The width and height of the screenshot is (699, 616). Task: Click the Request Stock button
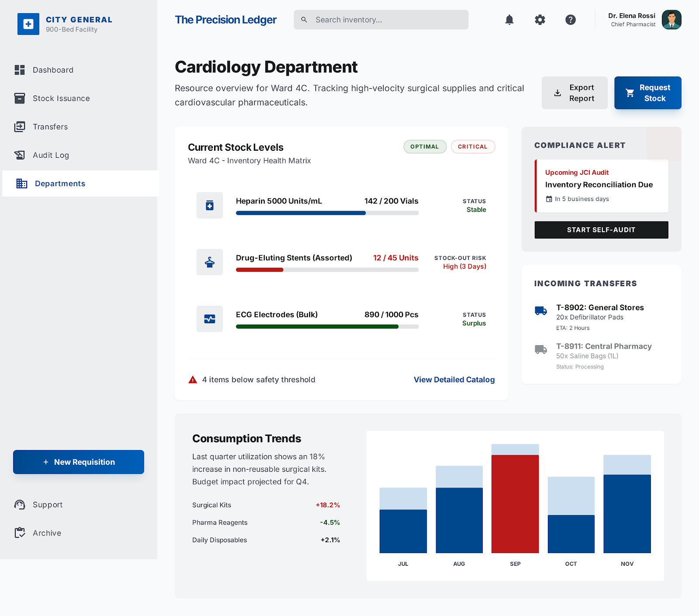[x=648, y=93]
